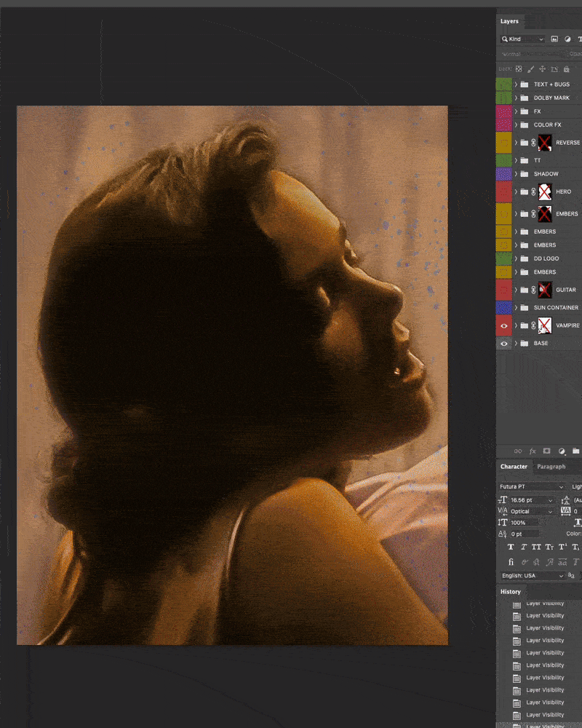Show the SHADOW group visibility
This screenshot has height=728, width=582.
pos(503,174)
